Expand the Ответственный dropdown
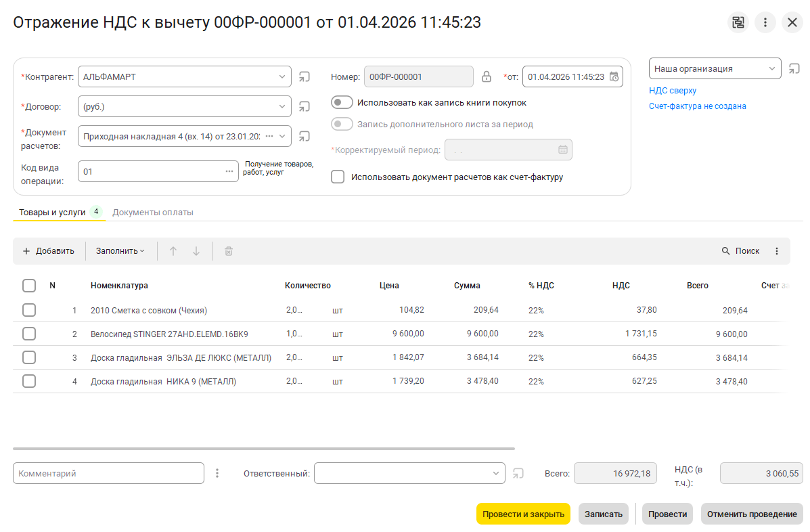This screenshot has height=532, width=810. (495, 474)
